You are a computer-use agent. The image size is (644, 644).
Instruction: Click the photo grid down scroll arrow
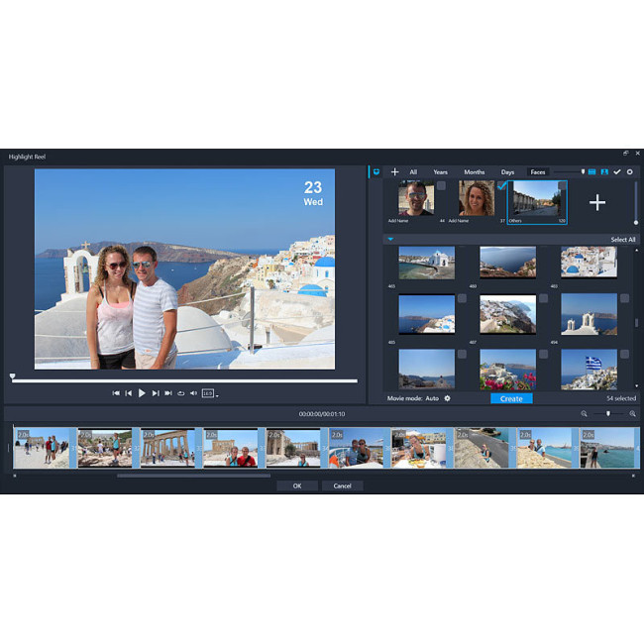coord(637,386)
